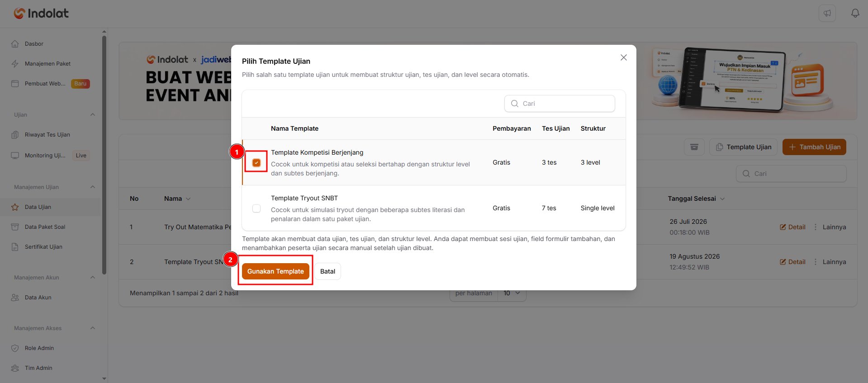Open three-dot menu for 26 Juli 2026 row

(x=816, y=227)
